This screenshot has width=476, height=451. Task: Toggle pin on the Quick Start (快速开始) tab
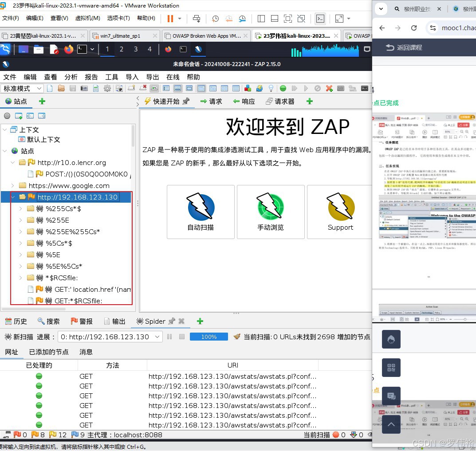tap(186, 101)
